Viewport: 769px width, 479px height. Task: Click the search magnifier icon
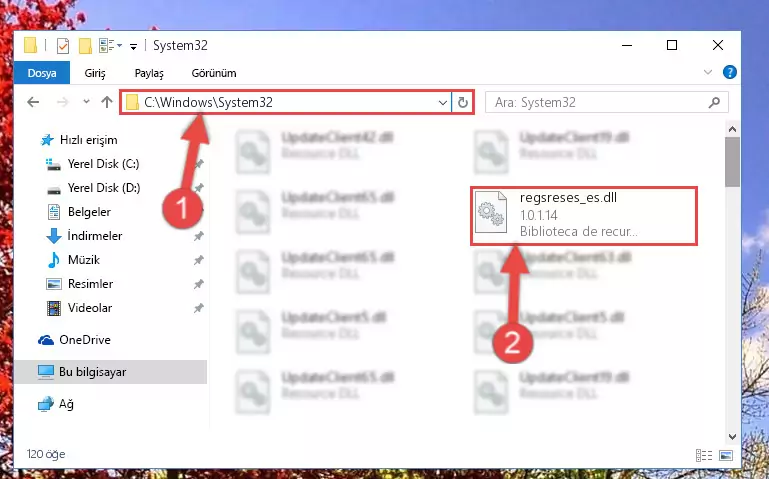714,102
